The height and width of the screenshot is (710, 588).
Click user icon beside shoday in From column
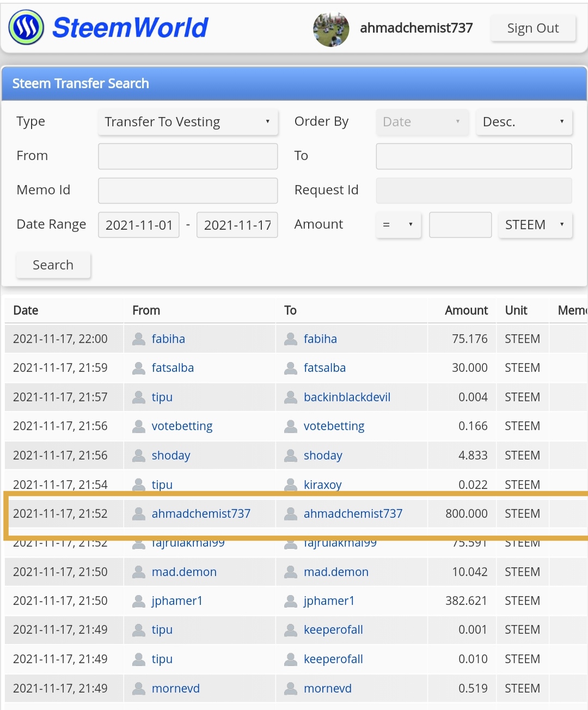[139, 455]
